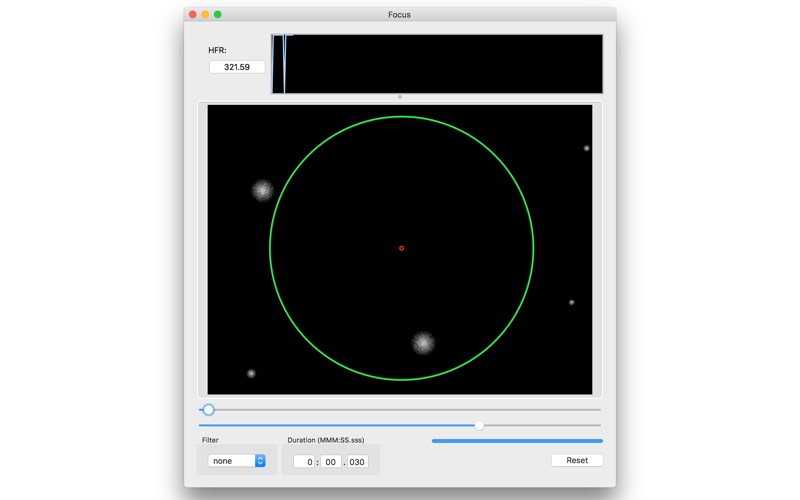Pick the faint star at the right edge middle
Viewport: 800px width, 500px height.
(572, 302)
